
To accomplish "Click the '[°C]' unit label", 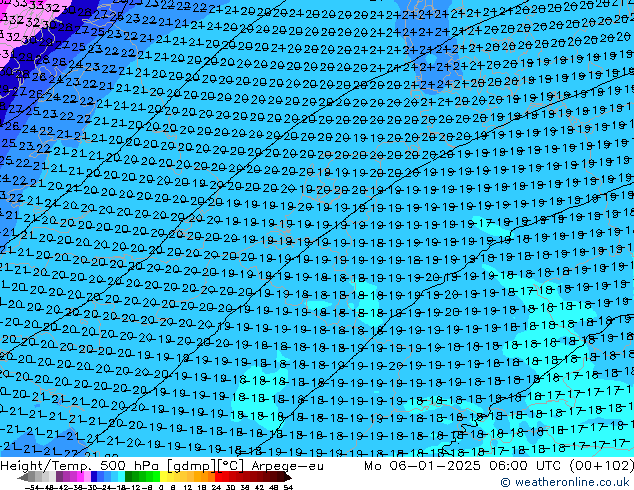I will tap(230, 466).
